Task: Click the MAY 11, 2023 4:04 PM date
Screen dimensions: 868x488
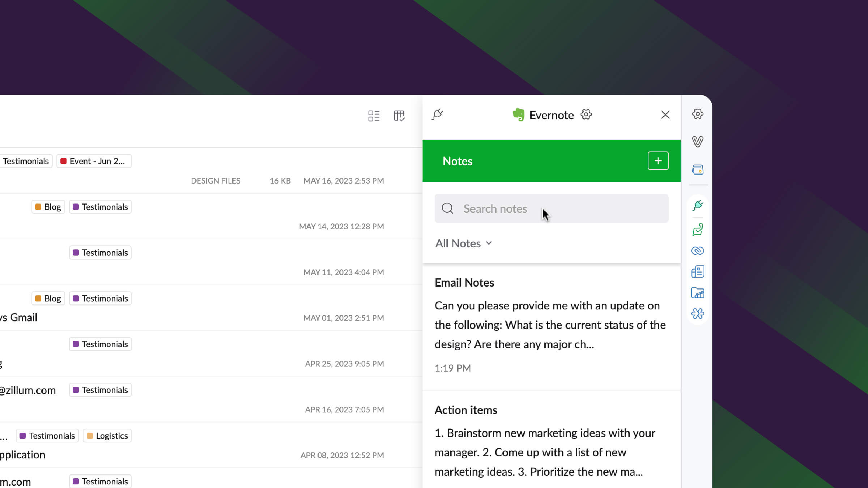Action: pyautogui.click(x=344, y=272)
